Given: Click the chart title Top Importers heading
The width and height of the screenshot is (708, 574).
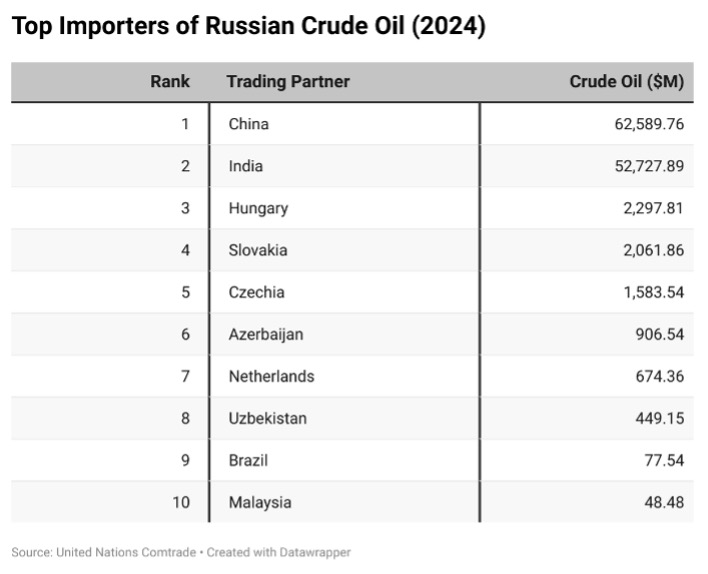Looking at the screenshot, I should pos(248,26).
